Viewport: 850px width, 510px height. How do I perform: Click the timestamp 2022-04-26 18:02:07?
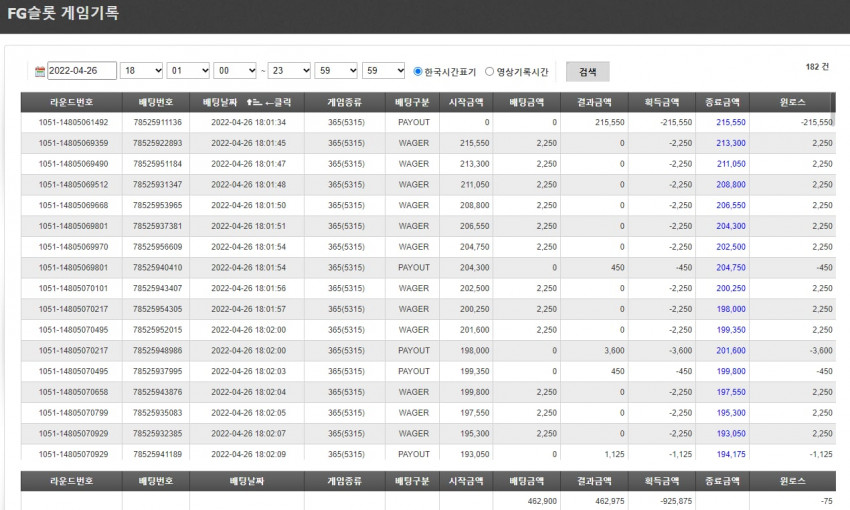point(248,434)
